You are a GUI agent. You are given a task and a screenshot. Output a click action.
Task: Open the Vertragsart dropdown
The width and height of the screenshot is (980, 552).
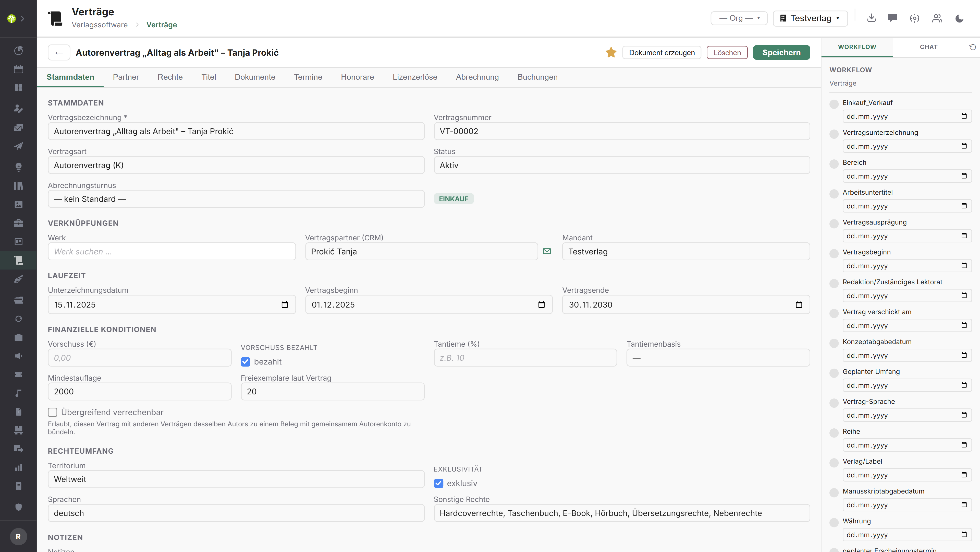[236, 165]
